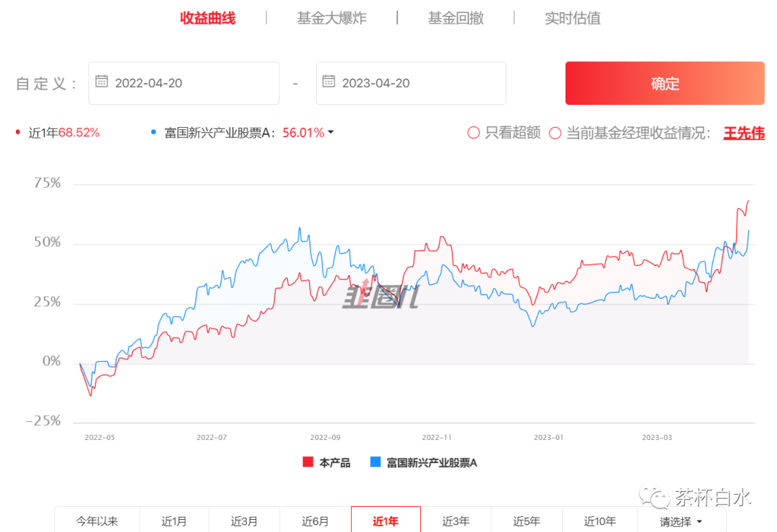Open the 56.01% fund comparison dropdown
The image size is (777, 532).
(302, 132)
